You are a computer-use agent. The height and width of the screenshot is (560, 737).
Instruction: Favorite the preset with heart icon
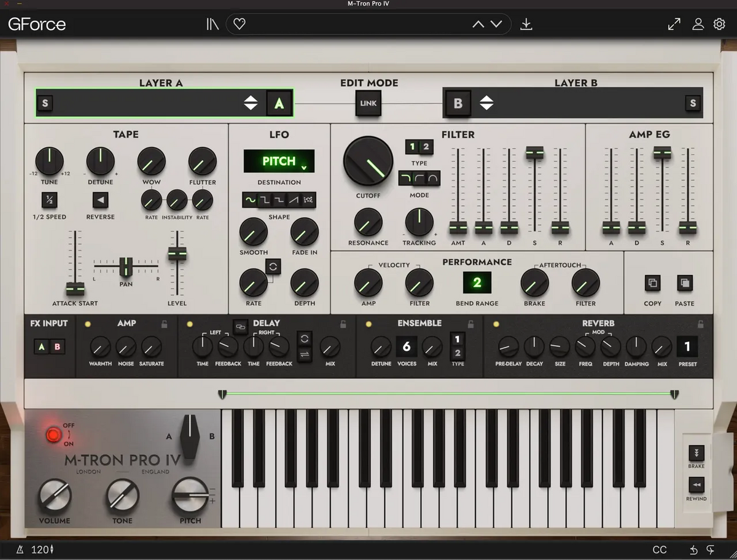(240, 24)
